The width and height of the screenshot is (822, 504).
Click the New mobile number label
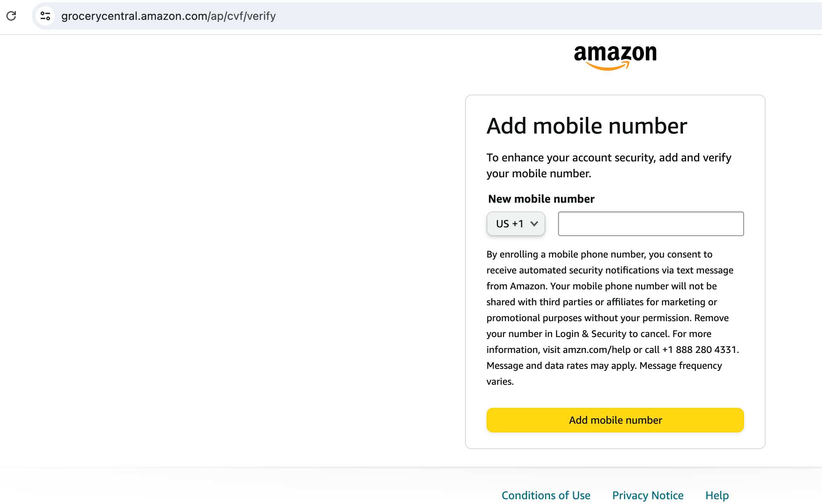[x=541, y=199]
